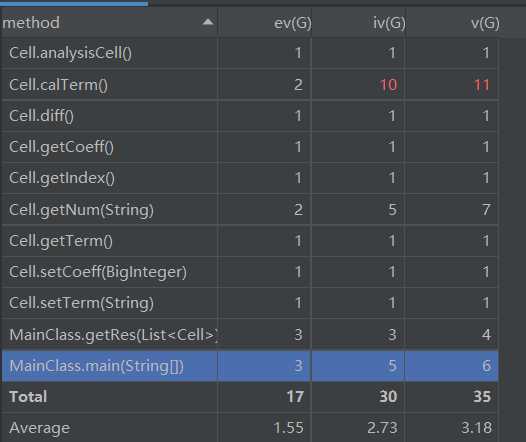Click the red iv(G) value 10
Viewport: 526px width, 442px height.
[388, 85]
